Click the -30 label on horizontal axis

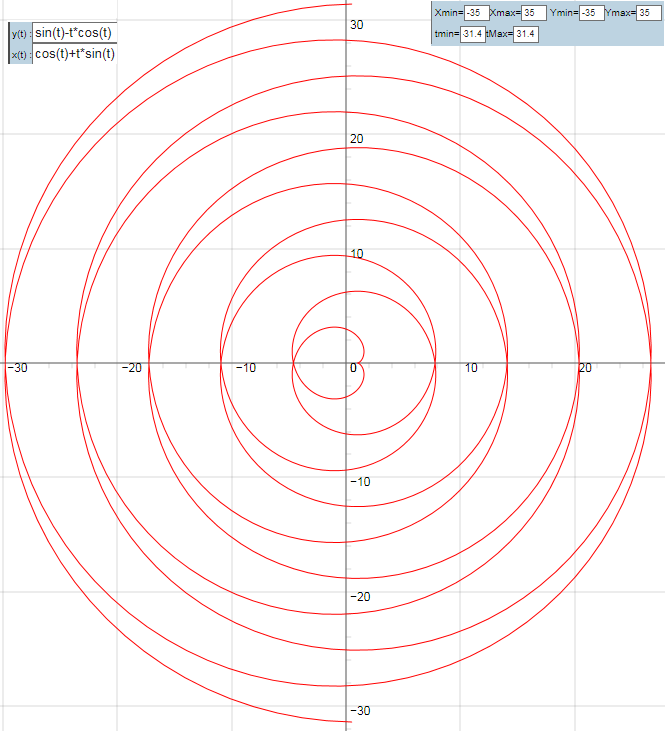pyautogui.click(x=16, y=368)
